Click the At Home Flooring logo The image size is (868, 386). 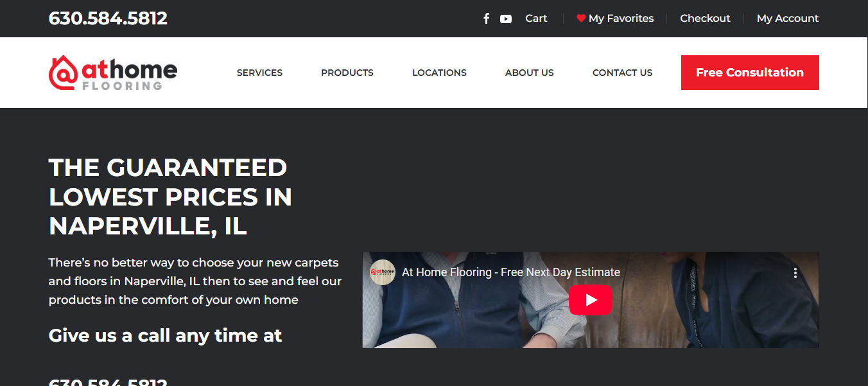click(x=113, y=73)
